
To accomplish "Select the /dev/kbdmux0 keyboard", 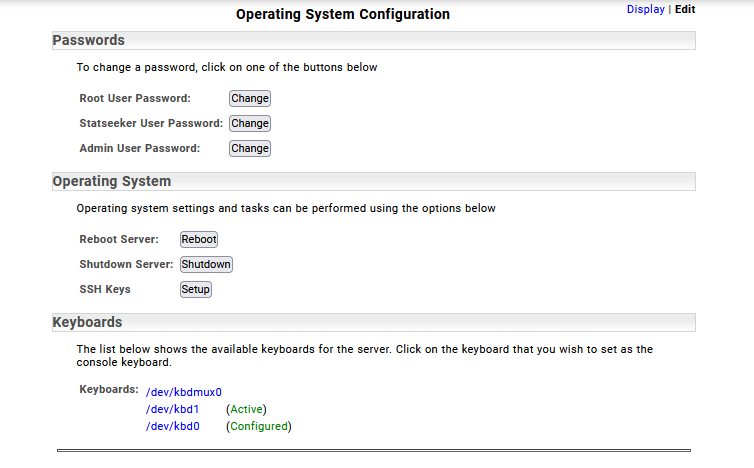I will tap(184, 392).
